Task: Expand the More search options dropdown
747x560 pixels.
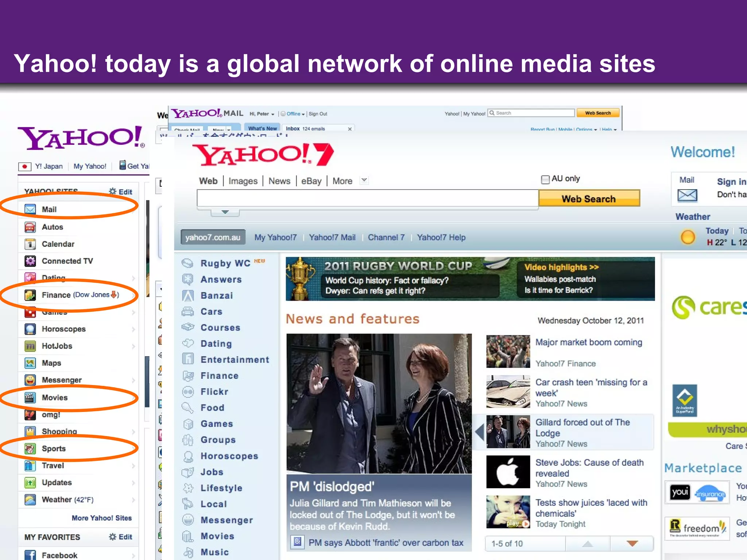Action: [x=364, y=180]
